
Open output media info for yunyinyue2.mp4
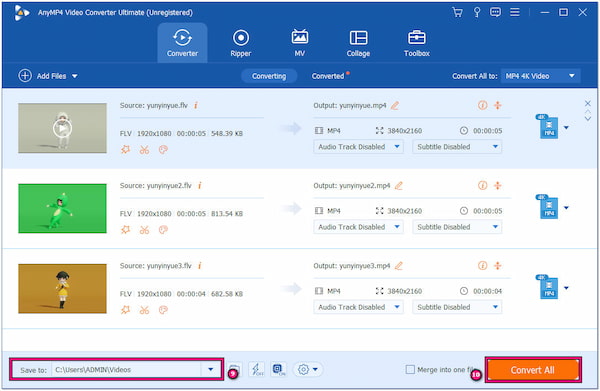coord(483,186)
